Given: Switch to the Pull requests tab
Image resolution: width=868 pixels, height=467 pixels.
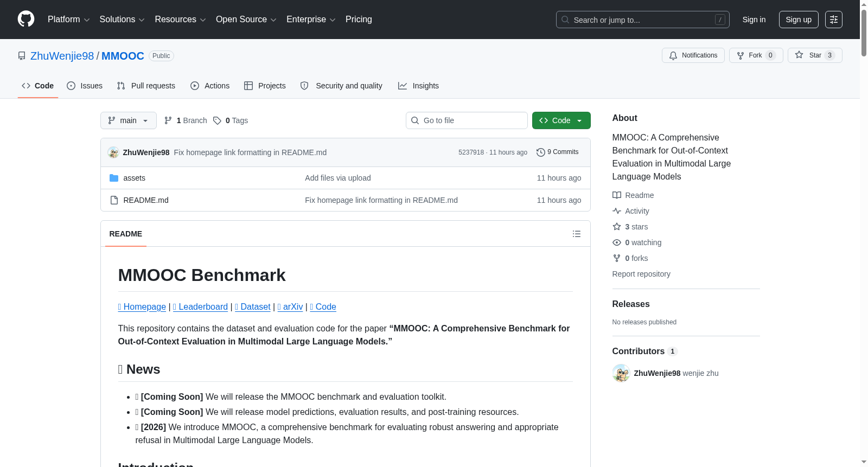Looking at the screenshot, I should 146,86.
